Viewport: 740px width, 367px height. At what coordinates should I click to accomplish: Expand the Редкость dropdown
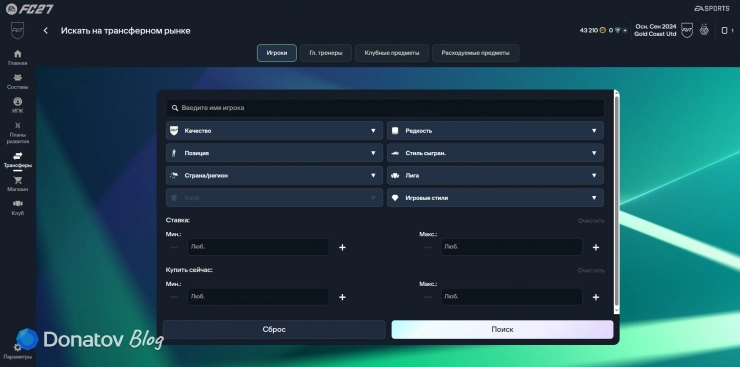click(x=495, y=131)
